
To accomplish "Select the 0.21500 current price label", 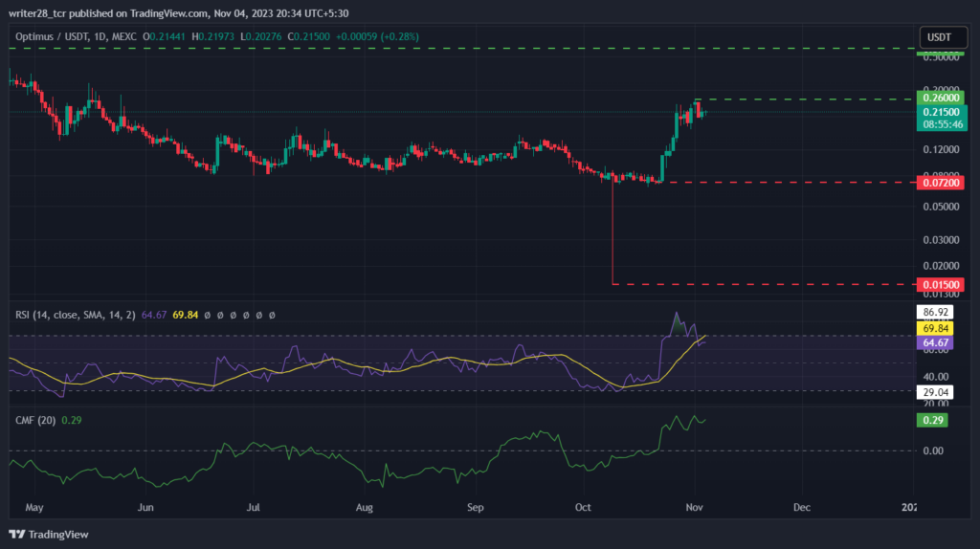I will pyautogui.click(x=942, y=113).
